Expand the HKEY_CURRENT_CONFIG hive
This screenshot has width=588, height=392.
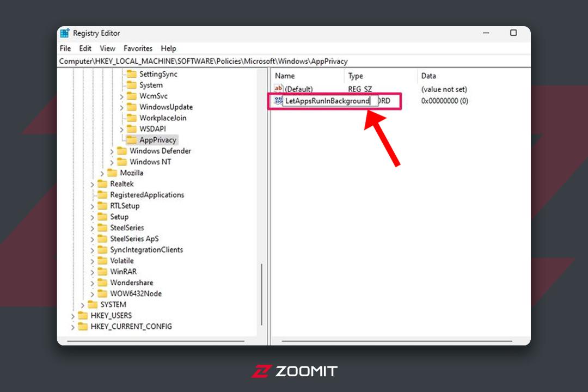(73, 327)
